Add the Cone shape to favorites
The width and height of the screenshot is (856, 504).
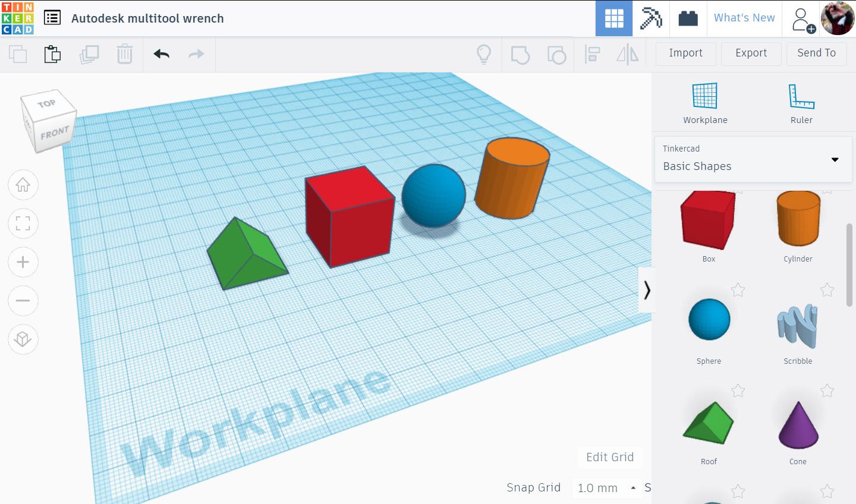[x=827, y=390]
